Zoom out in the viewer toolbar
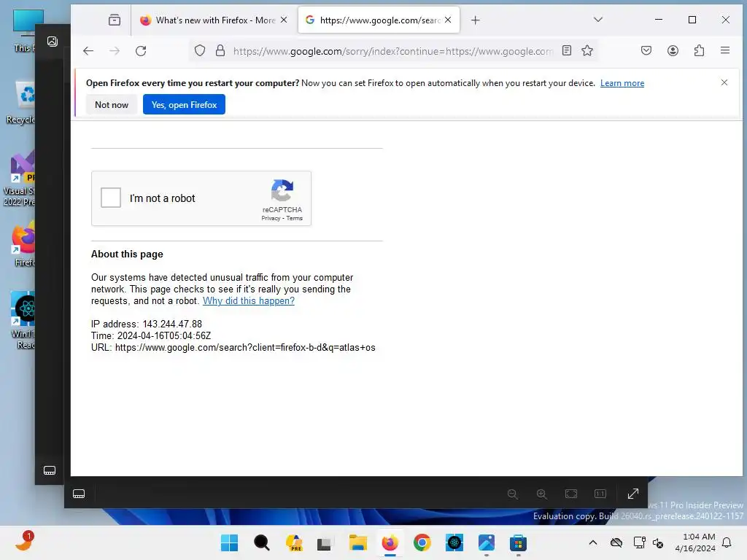This screenshot has height=560, width=747. tap(513, 494)
